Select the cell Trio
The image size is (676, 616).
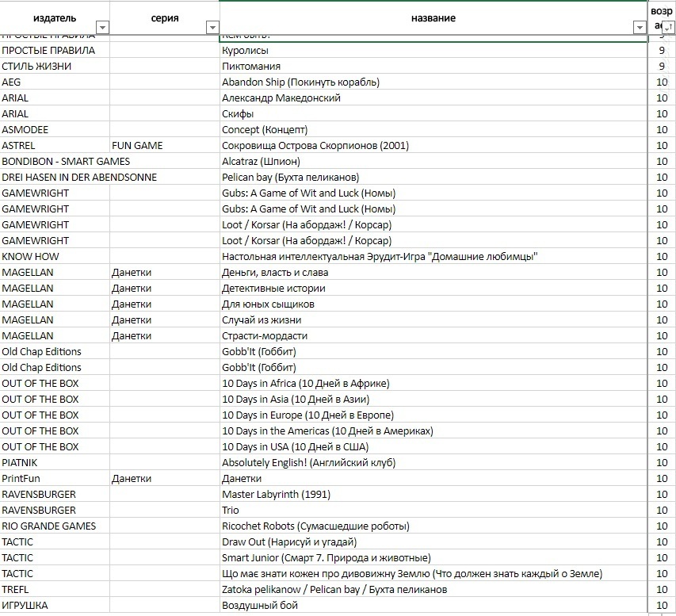coord(433,511)
